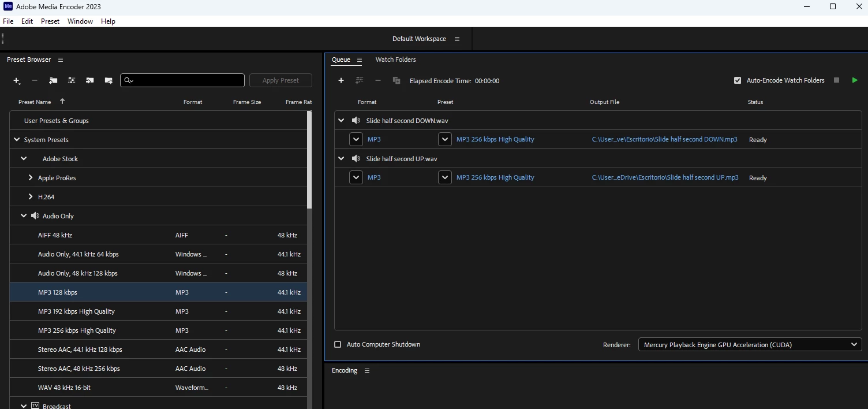The image size is (868, 409).
Task: Click speaker icon of Slide half second UP.wav
Action: [356, 158]
